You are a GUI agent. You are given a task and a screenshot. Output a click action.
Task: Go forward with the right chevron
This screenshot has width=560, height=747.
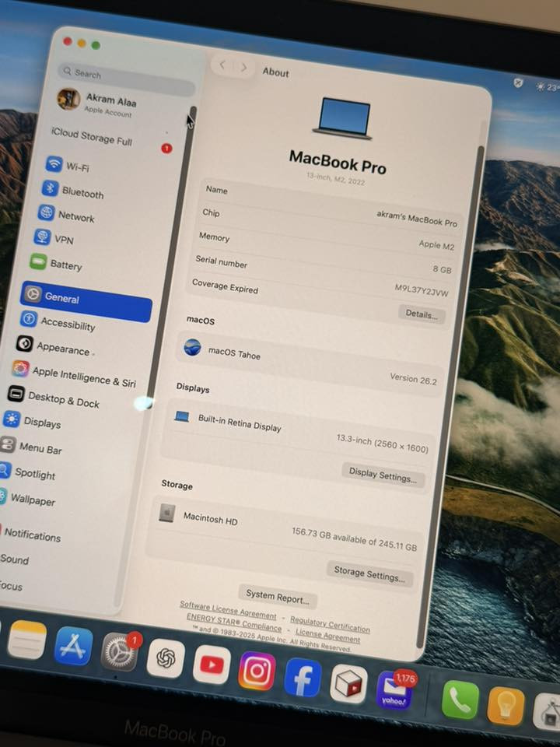coord(243,68)
